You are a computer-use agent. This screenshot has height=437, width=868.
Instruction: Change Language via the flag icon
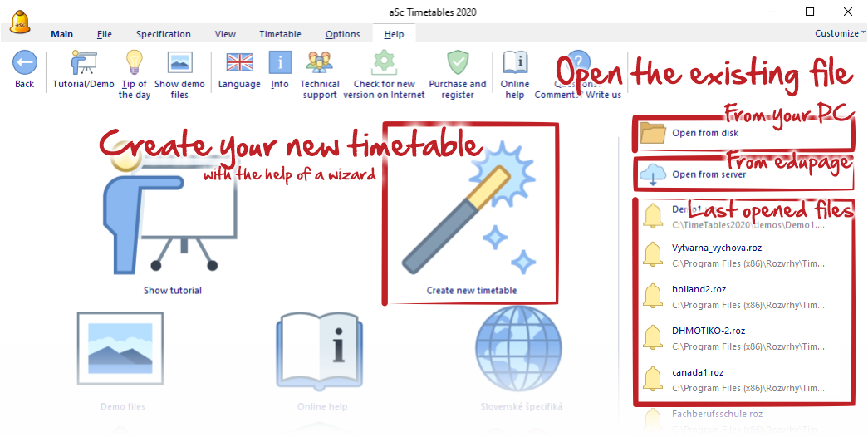point(239,62)
